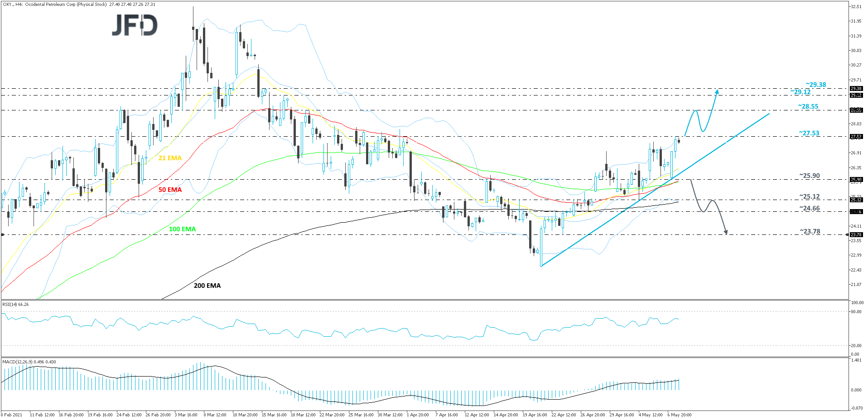The height and width of the screenshot is (420, 868).
Task: Click the 'MACD(12,26,9)' indicator label
Action: click(x=29, y=362)
